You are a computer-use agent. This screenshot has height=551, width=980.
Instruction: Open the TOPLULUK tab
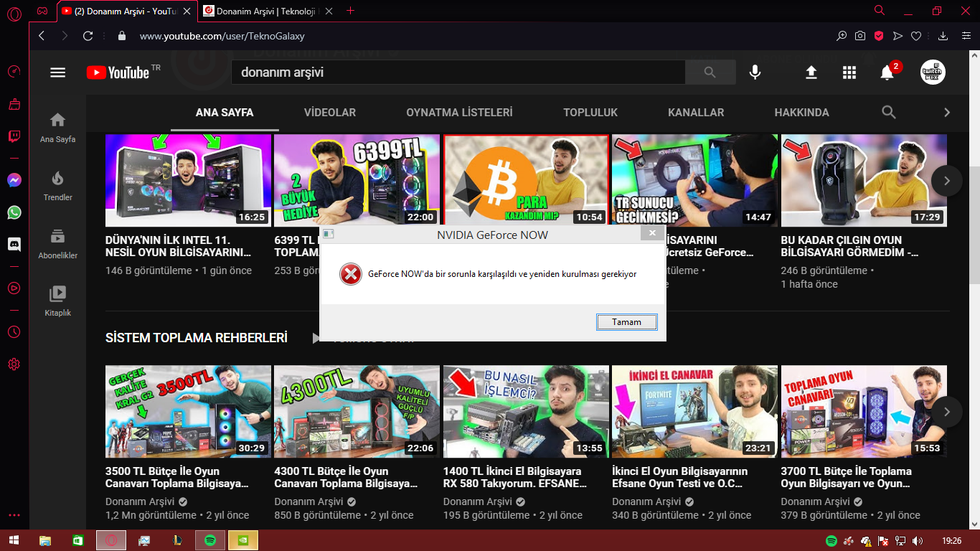[590, 113]
